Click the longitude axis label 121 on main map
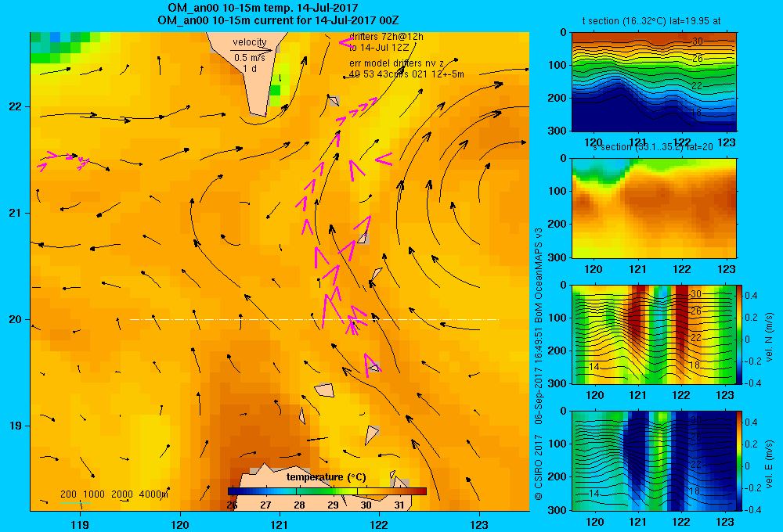This screenshot has width=783, height=532. pyautogui.click(x=280, y=524)
